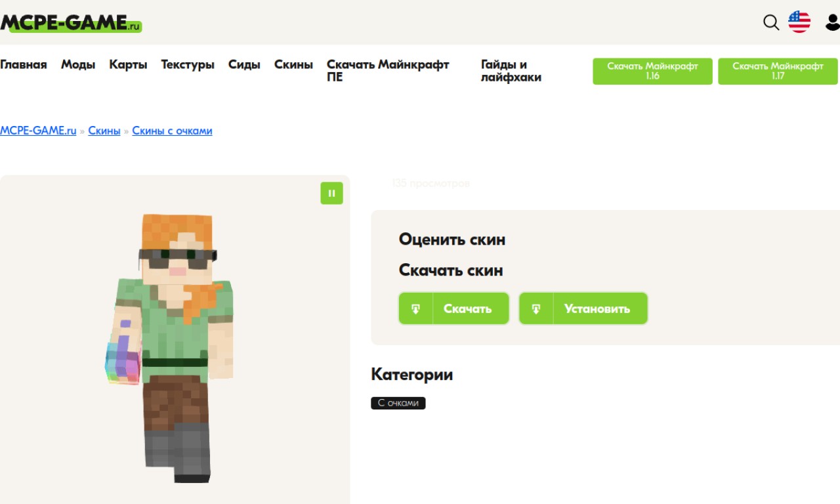Click the Оценить скин heading
Viewport: 840px width, 504px height.
452,239
